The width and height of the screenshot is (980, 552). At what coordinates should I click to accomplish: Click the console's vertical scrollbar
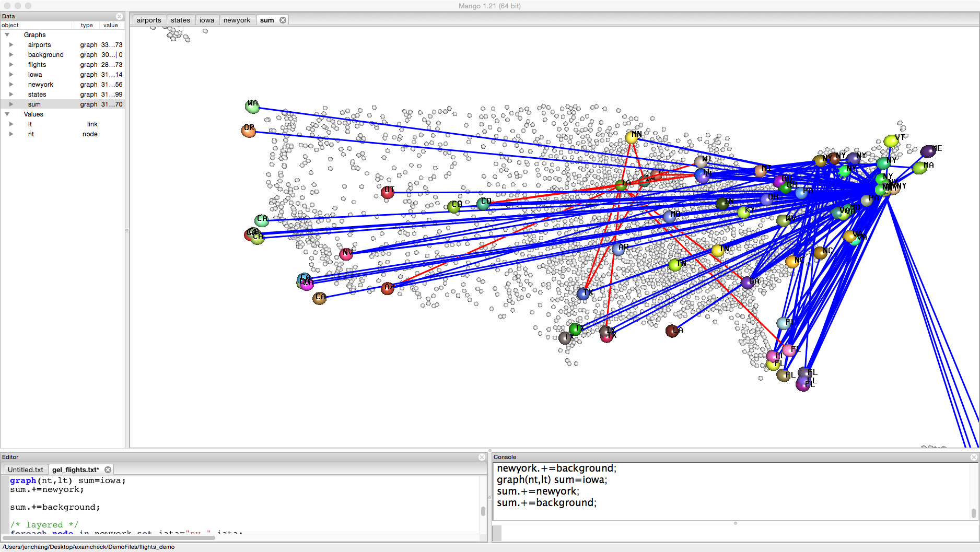point(973,513)
